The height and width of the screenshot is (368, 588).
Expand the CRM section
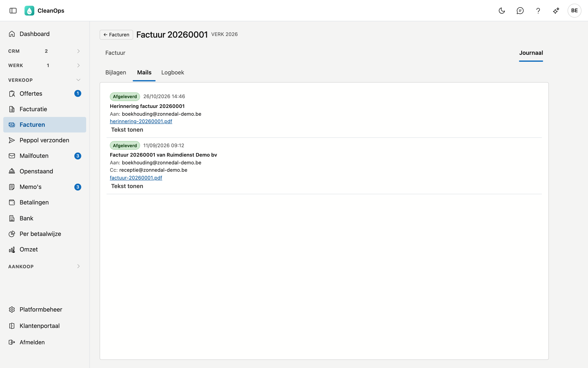(x=45, y=51)
